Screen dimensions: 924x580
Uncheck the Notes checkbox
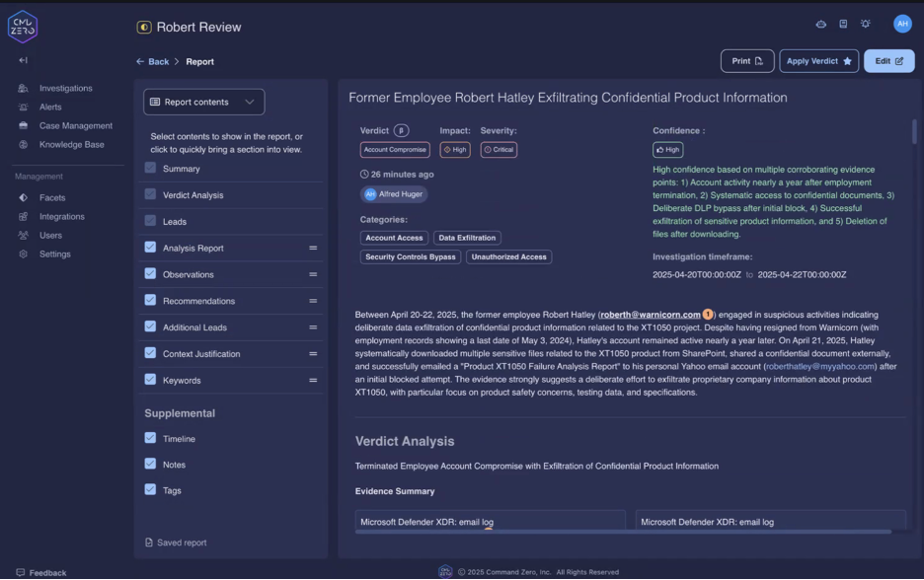[150, 464]
